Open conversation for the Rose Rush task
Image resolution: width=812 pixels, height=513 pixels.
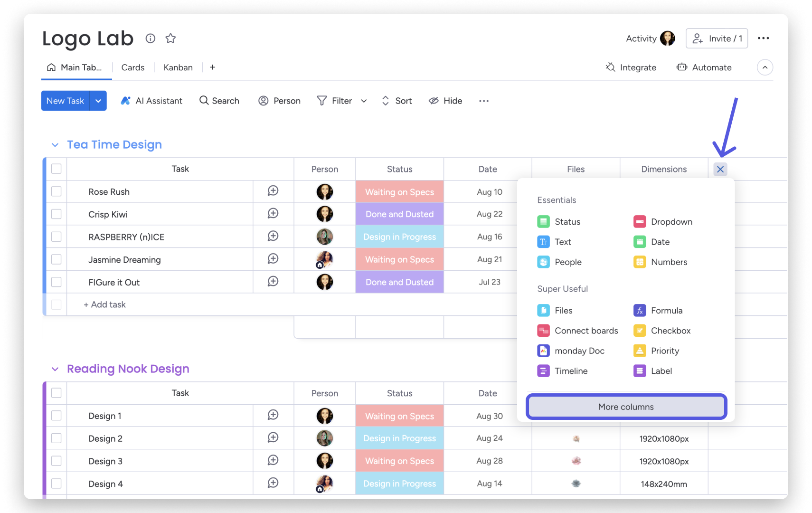click(x=273, y=191)
